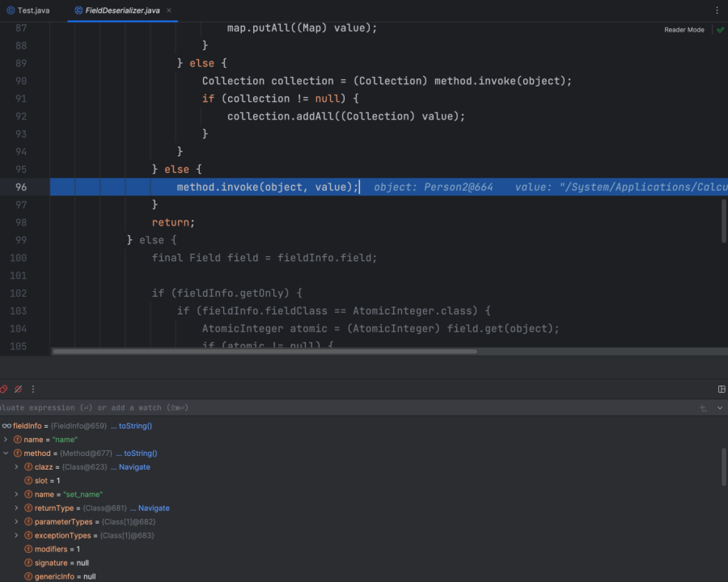Click Navigate link on clazz row
Viewport: 728px width, 582px height.
pyautogui.click(x=134, y=467)
